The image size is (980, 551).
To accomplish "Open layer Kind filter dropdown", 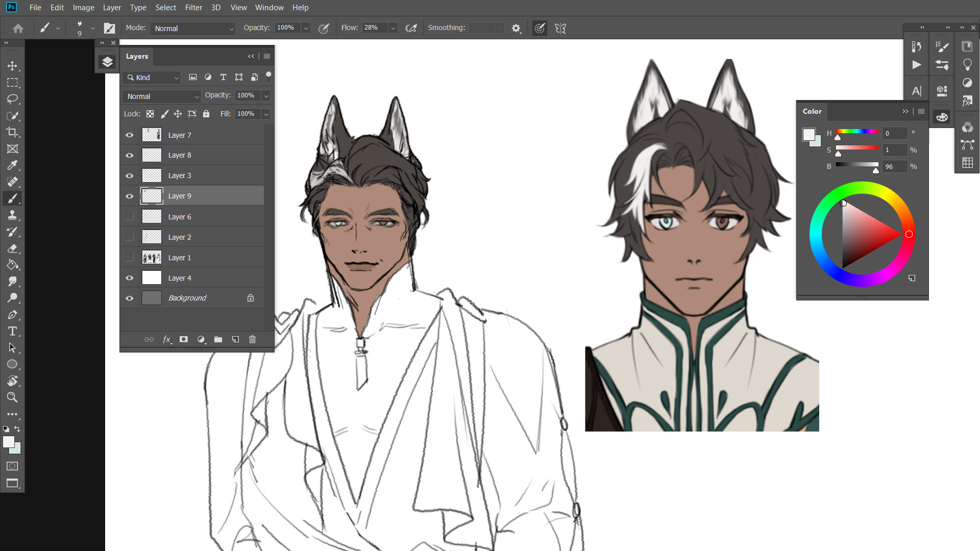I will coord(152,78).
